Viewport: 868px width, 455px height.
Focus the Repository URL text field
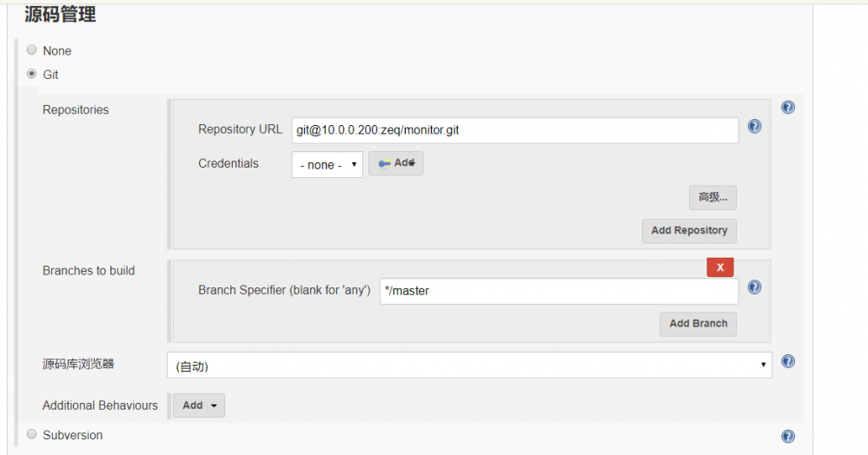(514, 130)
